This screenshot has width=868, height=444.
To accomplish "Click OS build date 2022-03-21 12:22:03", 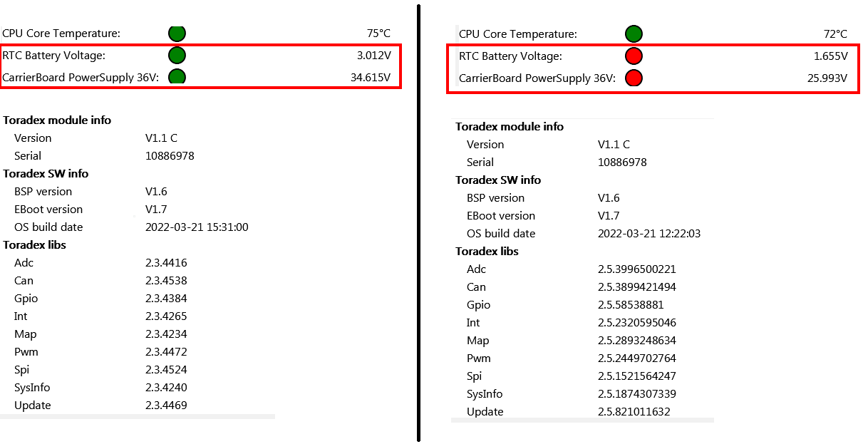I will [x=649, y=234].
